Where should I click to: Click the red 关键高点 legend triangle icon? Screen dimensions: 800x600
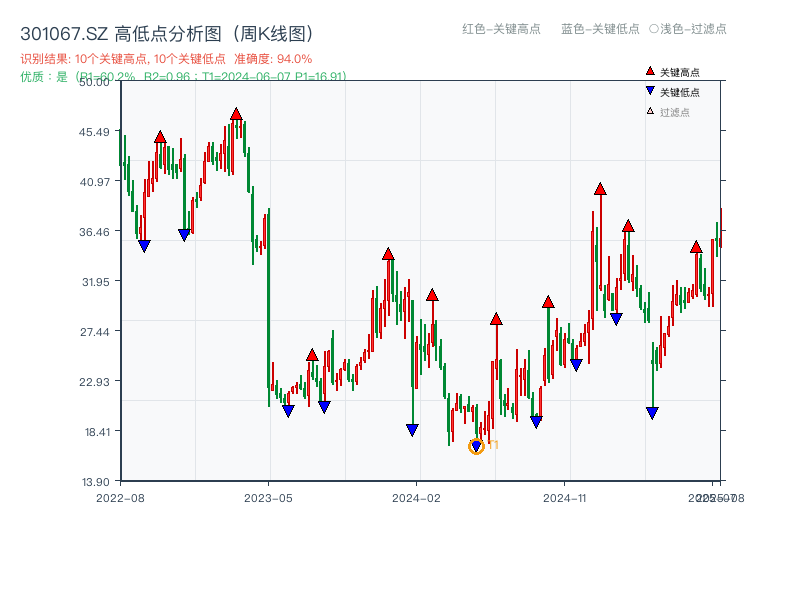[x=650, y=71]
